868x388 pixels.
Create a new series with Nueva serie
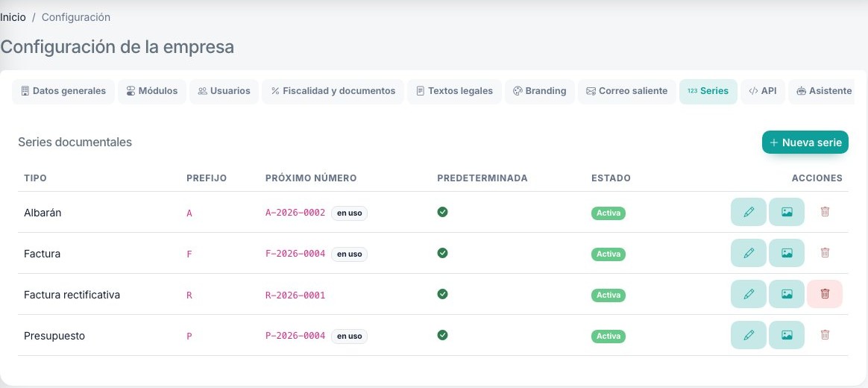(x=805, y=143)
